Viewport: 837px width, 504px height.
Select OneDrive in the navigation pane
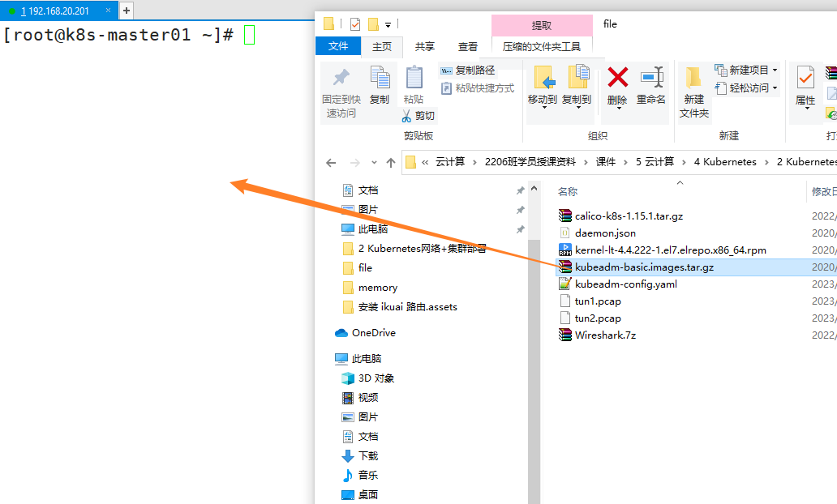pos(373,333)
